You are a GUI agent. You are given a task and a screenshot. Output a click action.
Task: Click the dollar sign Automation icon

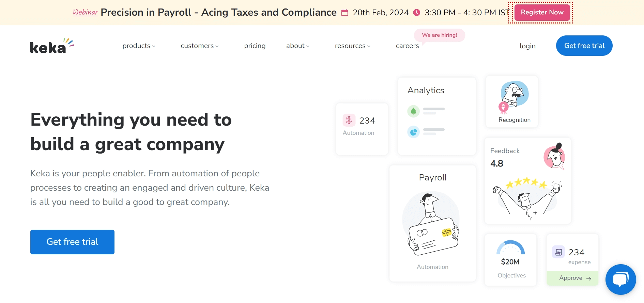(x=349, y=120)
